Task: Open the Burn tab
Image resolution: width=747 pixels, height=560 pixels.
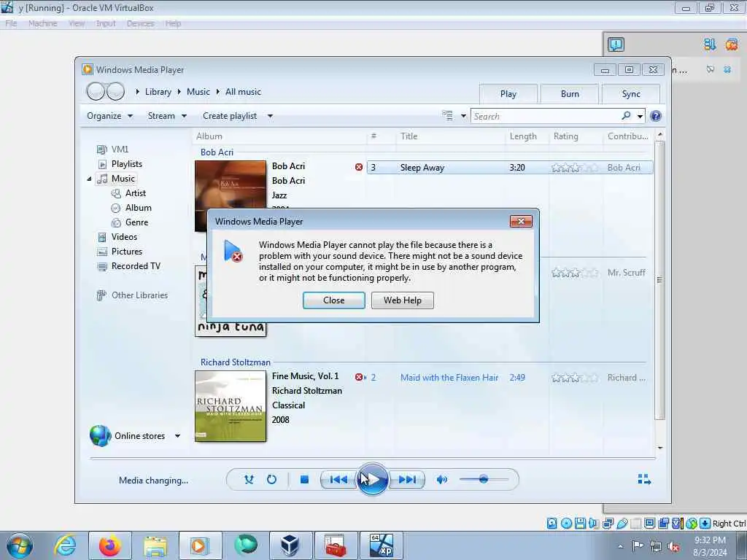Action: coord(570,94)
